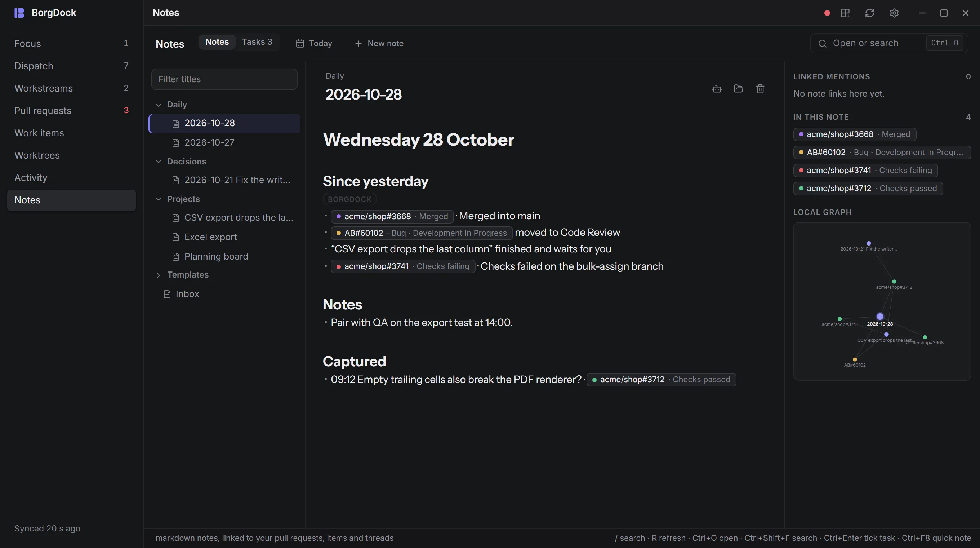Viewport: 980px width, 548px height.
Task: Open the 2026-10-21 Fix the writ... note
Action: pyautogui.click(x=224, y=180)
